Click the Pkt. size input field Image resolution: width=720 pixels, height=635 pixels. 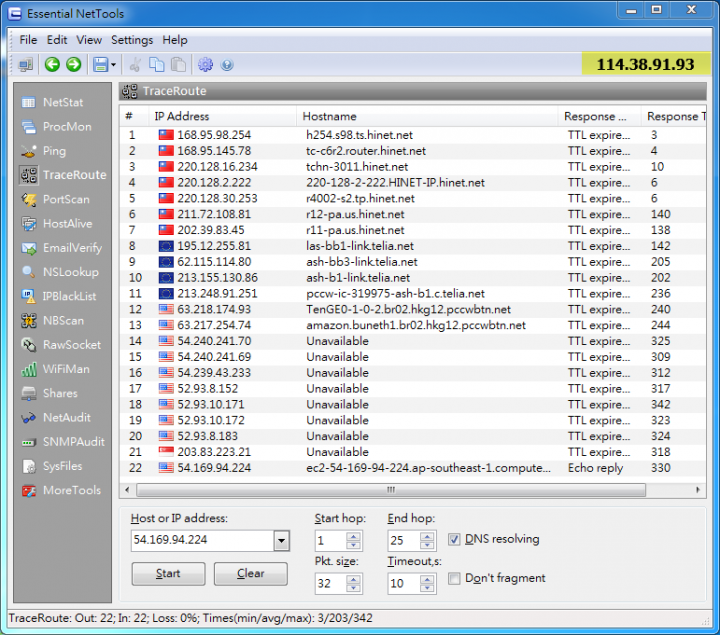coord(331,584)
